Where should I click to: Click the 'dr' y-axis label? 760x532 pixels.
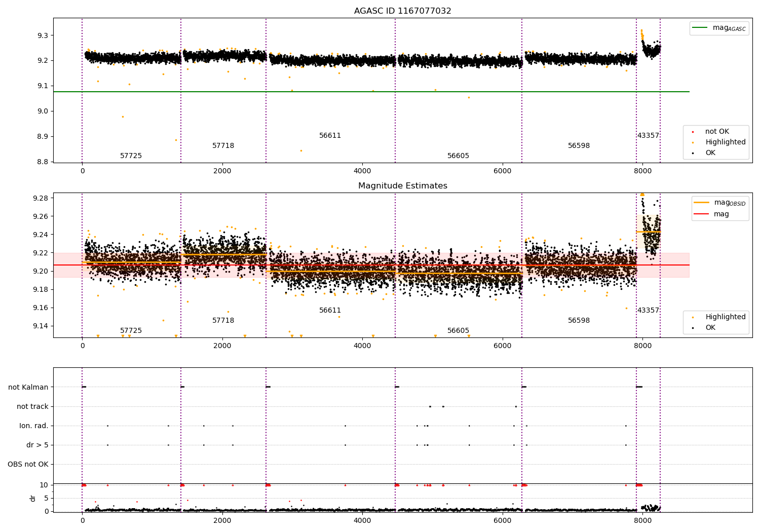coord(33,498)
